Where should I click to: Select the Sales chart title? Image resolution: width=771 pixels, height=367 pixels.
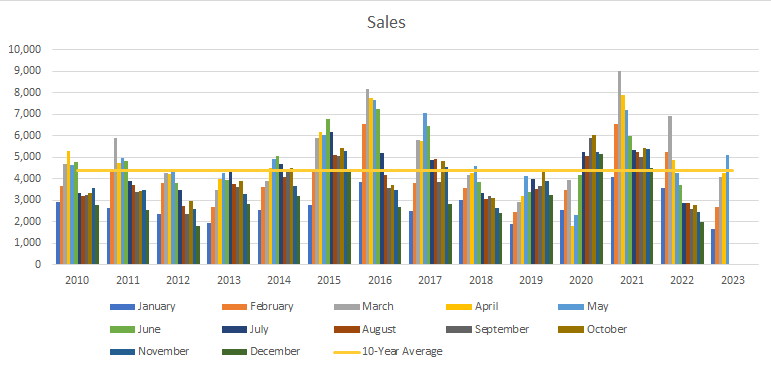tap(386, 22)
